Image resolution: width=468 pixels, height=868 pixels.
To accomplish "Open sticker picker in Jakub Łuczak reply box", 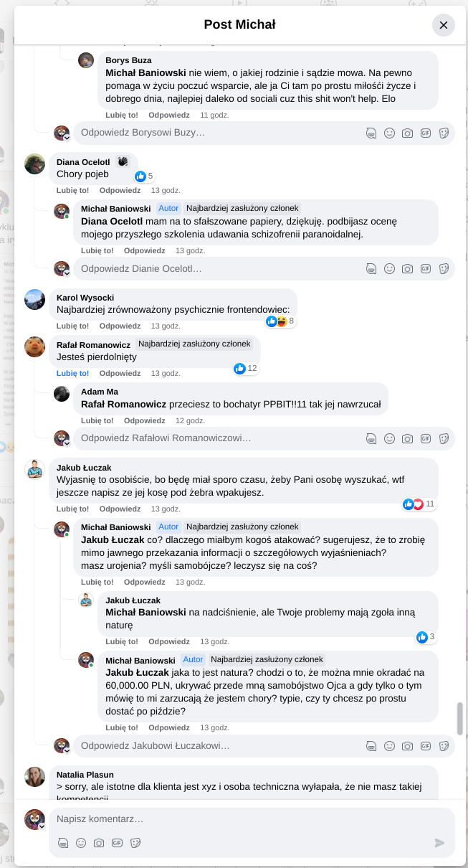I will (444, 746).
